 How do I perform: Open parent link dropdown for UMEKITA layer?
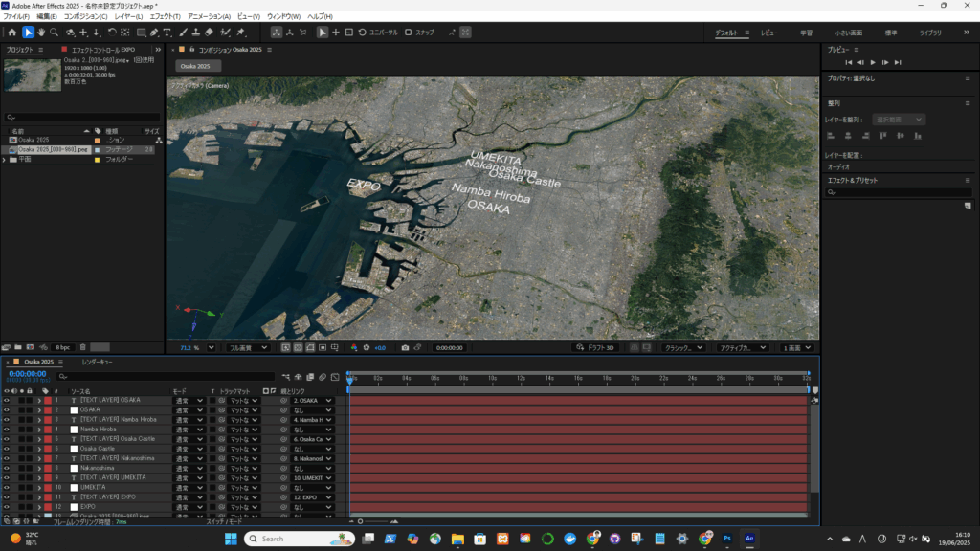(x=312, y=489)
